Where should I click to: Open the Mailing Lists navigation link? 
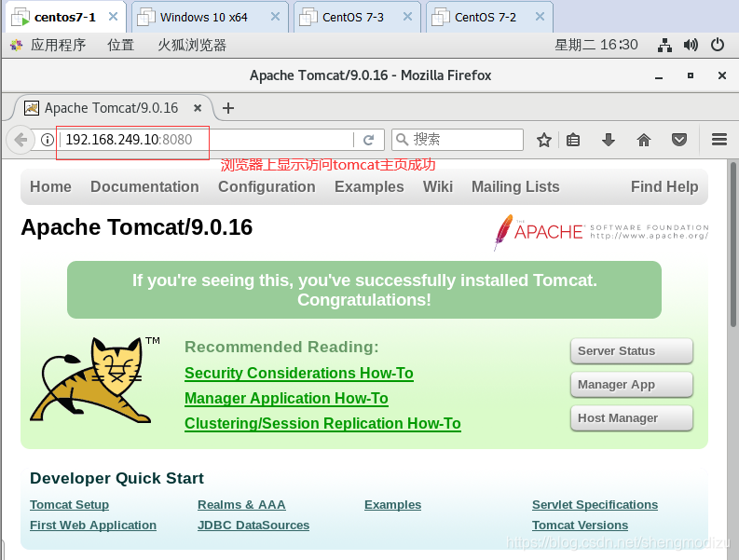tap(515, 186)
